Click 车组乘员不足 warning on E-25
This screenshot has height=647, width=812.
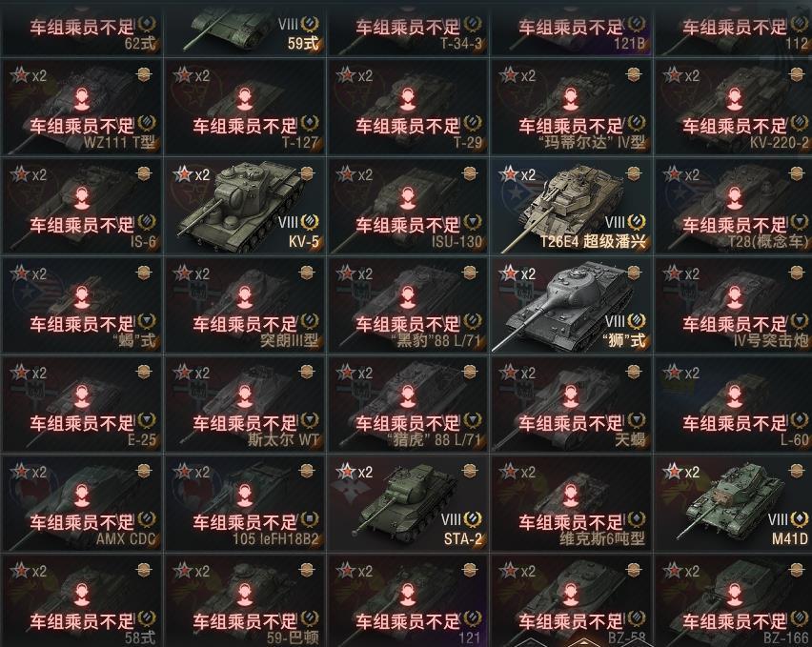coord(82,423)
